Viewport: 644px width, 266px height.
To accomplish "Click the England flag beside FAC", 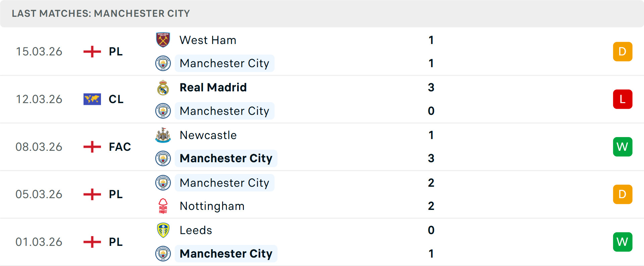I will 92,147.
